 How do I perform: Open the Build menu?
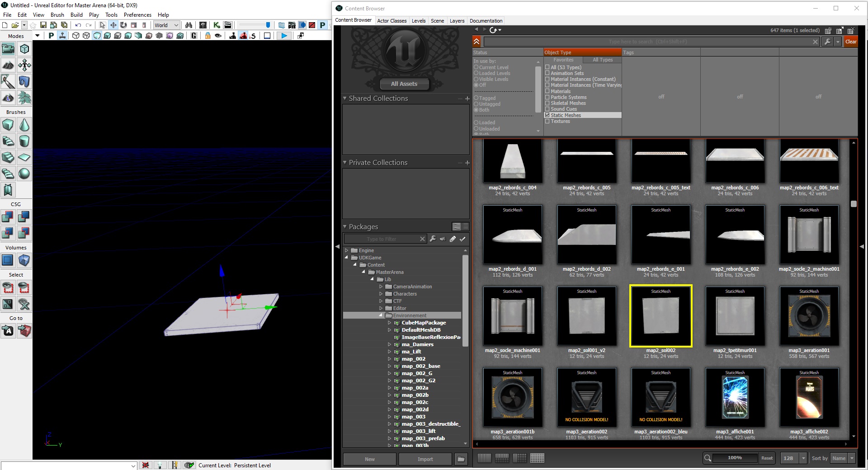point(76,15)
